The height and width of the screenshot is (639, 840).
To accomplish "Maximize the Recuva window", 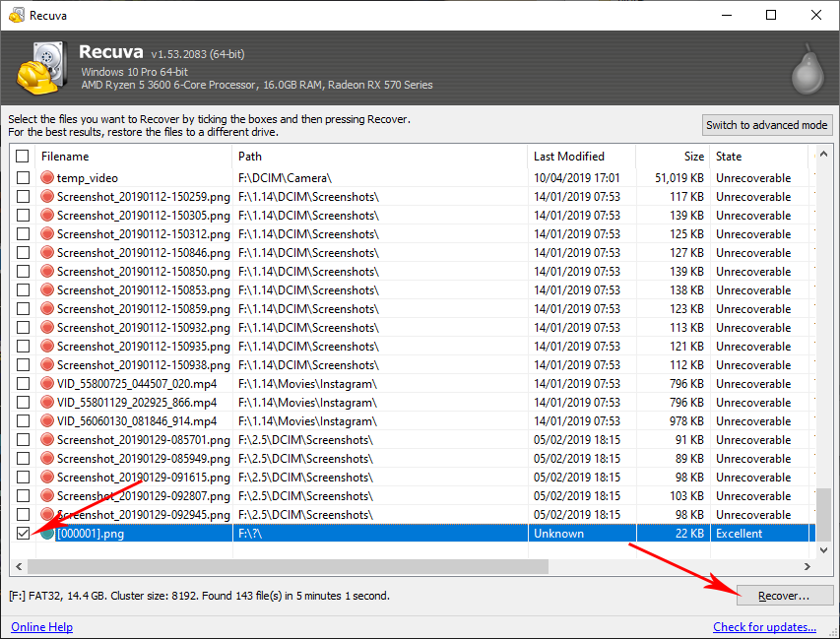I will pos(771,15).
